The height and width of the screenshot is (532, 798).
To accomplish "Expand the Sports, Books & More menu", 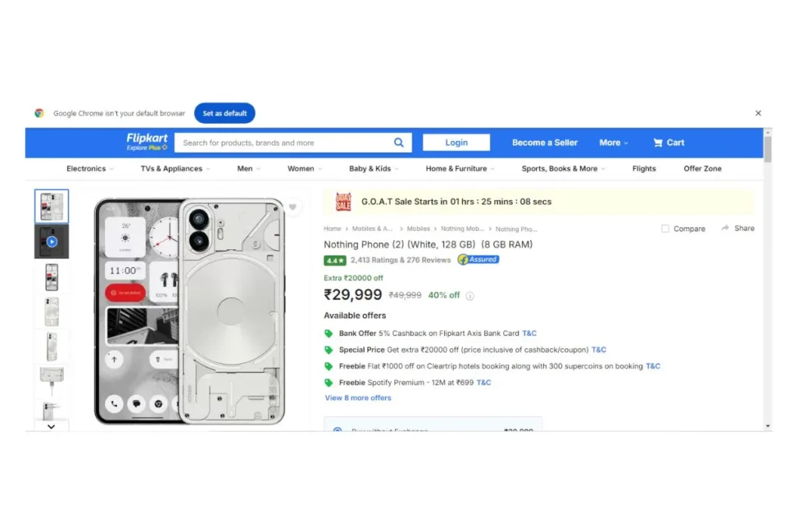I will [563, 169].
